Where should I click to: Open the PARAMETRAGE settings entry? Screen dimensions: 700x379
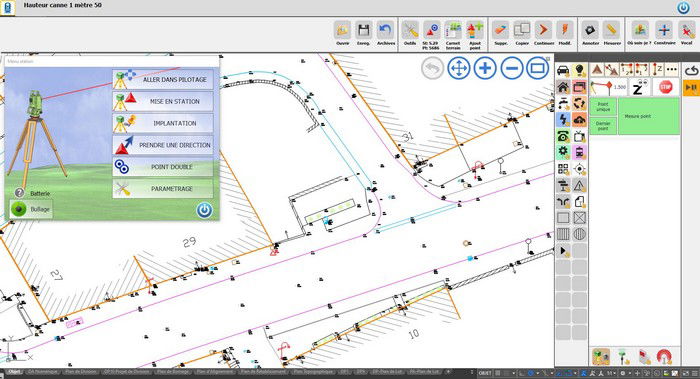(x=163, y=189)
